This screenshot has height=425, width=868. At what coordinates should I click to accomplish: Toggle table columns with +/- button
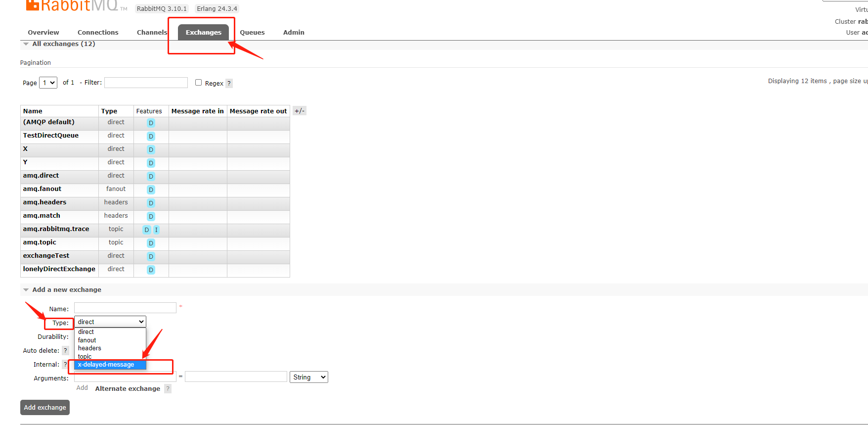click(300, 111)
